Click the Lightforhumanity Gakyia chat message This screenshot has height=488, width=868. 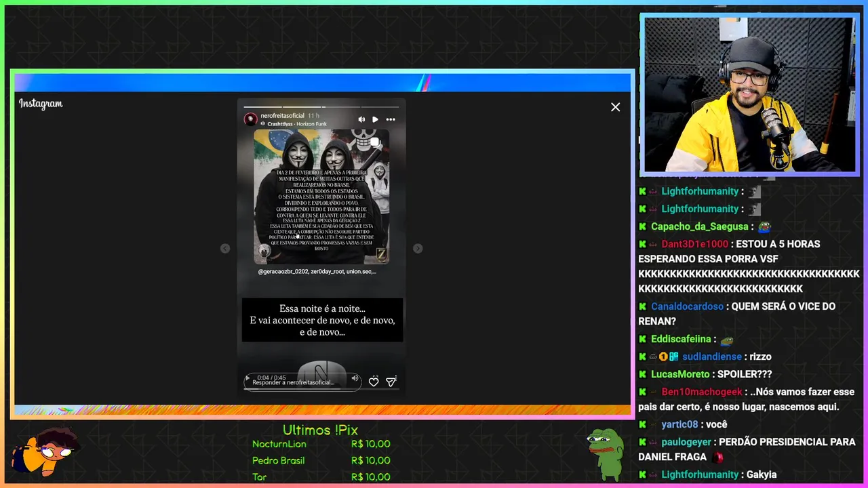707,474
